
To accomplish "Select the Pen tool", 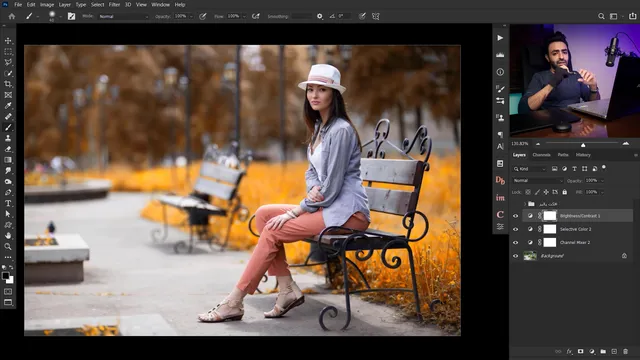I will coord(8,192).
